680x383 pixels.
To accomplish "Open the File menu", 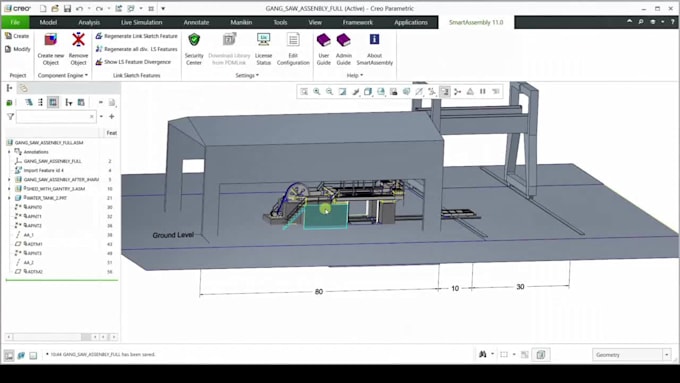I will pyautogui.click(x=15, y=22).
